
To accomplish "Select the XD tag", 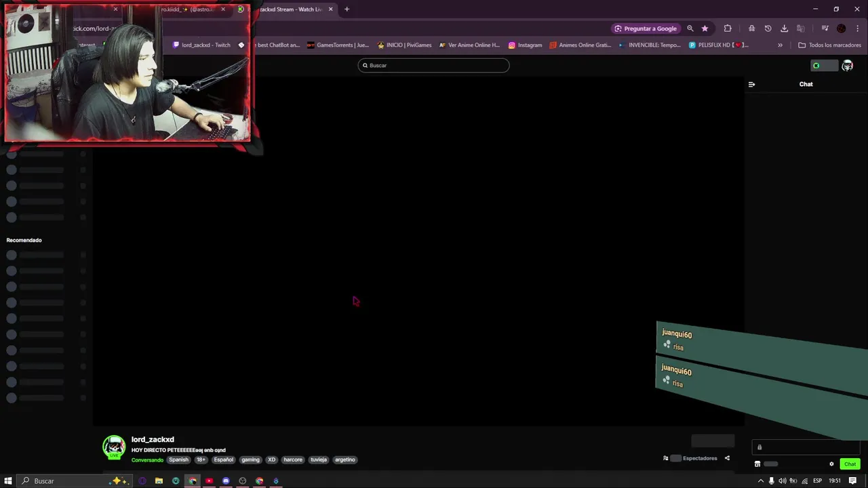I will pos(271,460).
